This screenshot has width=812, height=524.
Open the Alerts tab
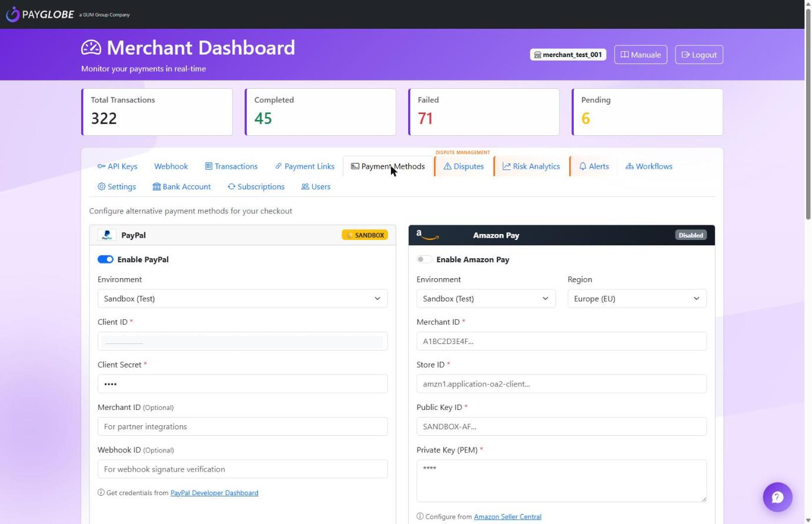pos(594,166)
